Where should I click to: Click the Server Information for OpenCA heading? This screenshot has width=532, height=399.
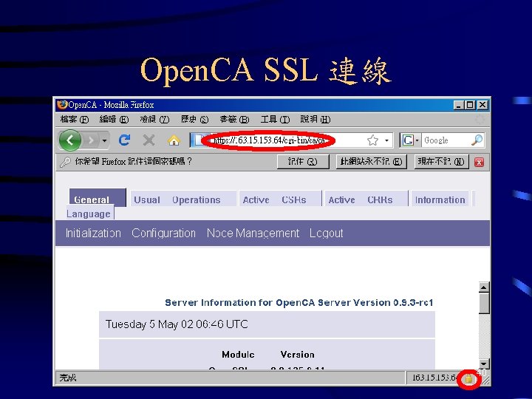point(299,302)
